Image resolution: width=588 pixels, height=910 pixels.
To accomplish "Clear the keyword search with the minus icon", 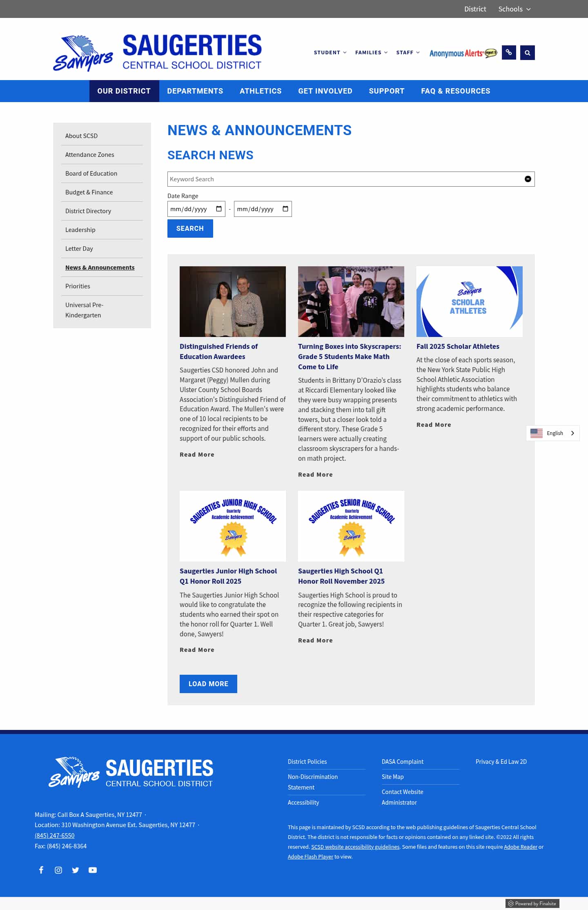I will coord(528,179).
